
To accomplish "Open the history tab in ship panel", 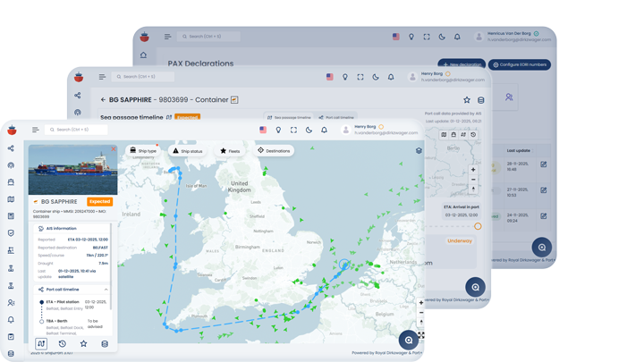I will click(x=63, y=343).
